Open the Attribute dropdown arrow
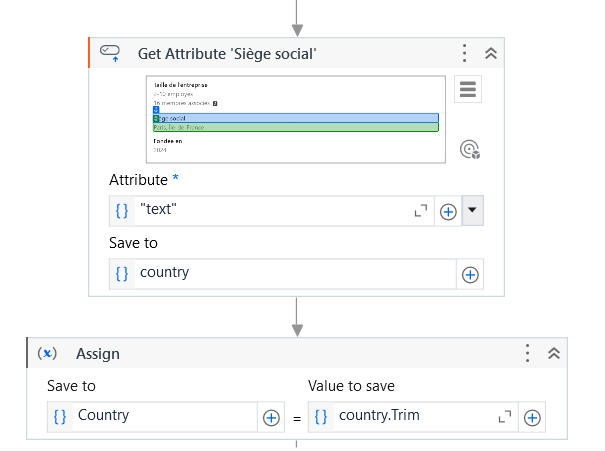 473,211
